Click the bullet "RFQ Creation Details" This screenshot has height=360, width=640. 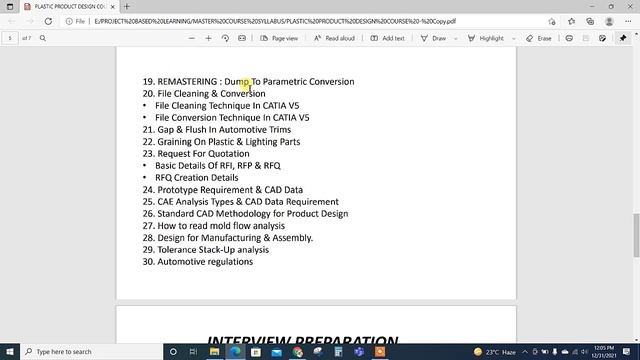click(196, 178)
